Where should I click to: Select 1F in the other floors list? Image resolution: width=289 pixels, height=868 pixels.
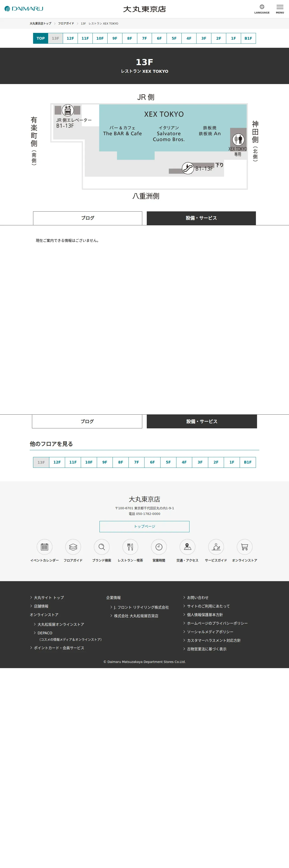(x=232, y=462)
